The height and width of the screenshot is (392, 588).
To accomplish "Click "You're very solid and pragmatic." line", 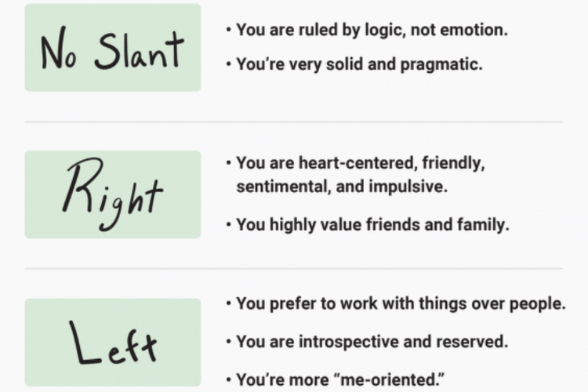I will 359,64.
